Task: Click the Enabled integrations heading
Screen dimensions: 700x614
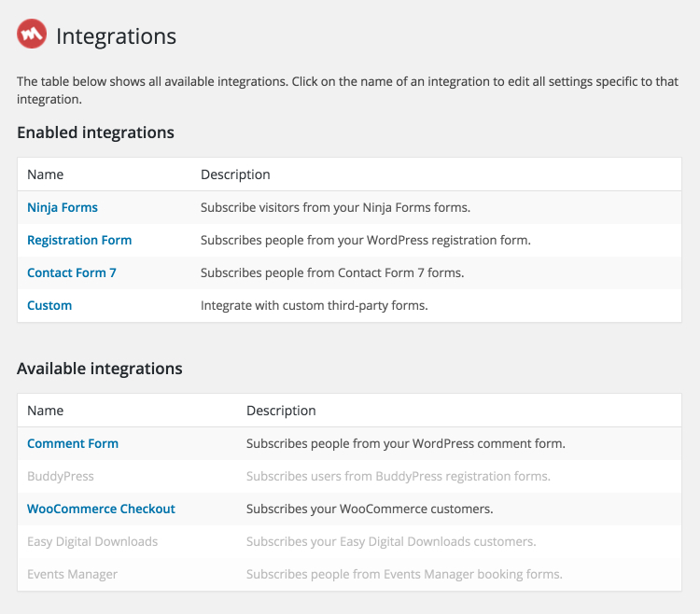Action: coord(95,133)
